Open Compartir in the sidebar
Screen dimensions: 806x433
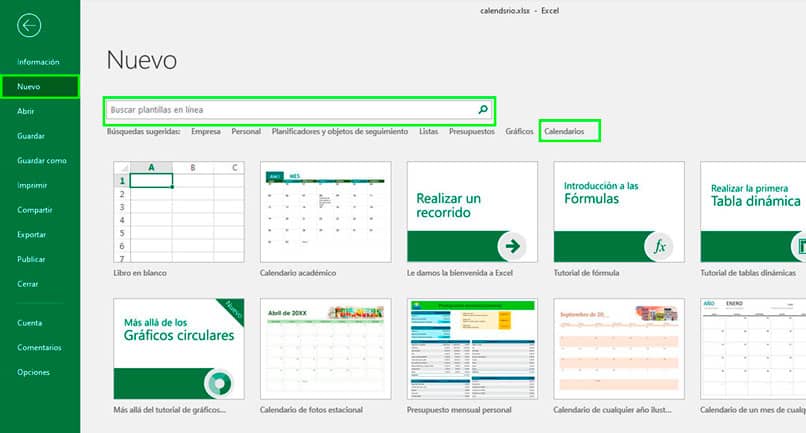34,210
